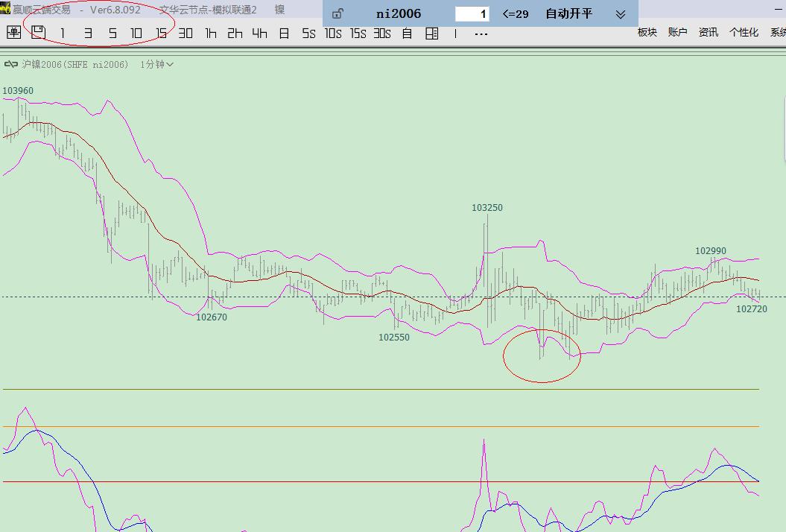Switch to daily 日 period

(284, 34)
